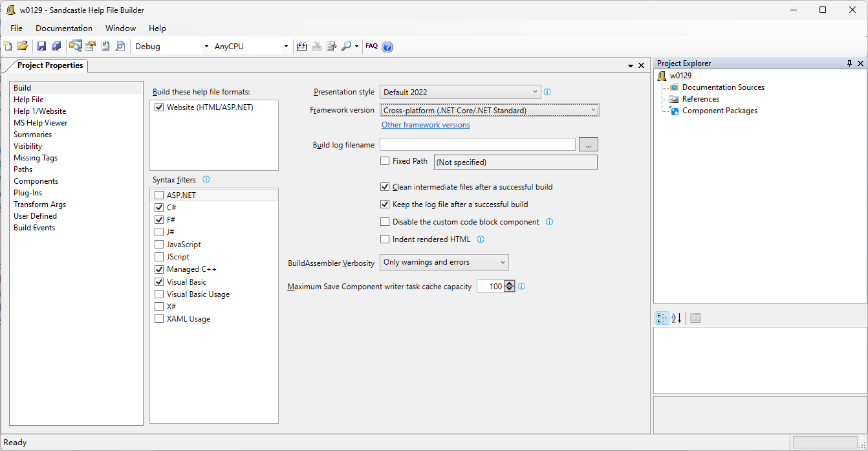Select Component Packages in Project Explorer
868x451 pixels.
[x=720, y=111]
